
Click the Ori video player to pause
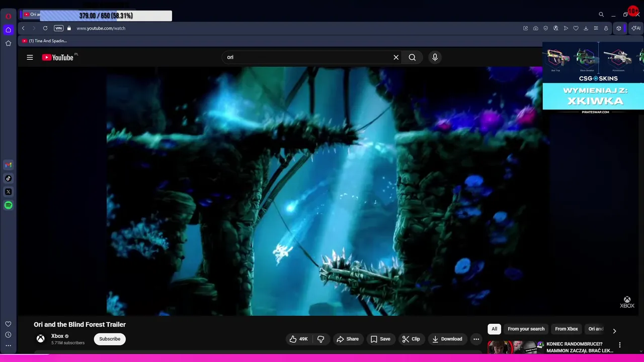[328, 191]
